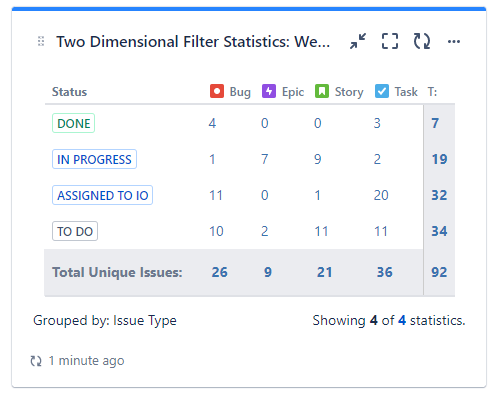Click the Showing 4 of 4 statistics text
Screen dimensions: 494x396
click(389, 321)
